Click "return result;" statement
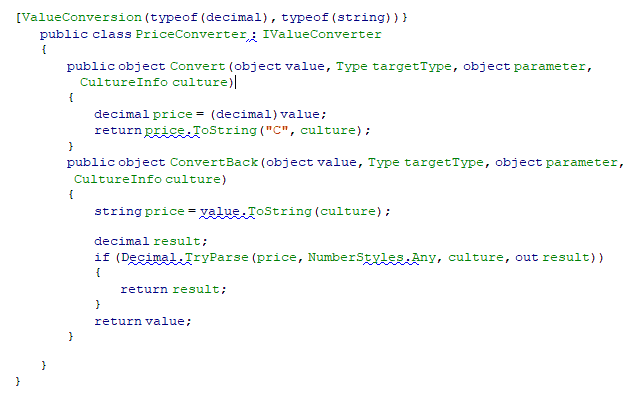This screenshot has width=644, height=397. tap(173, 289)
